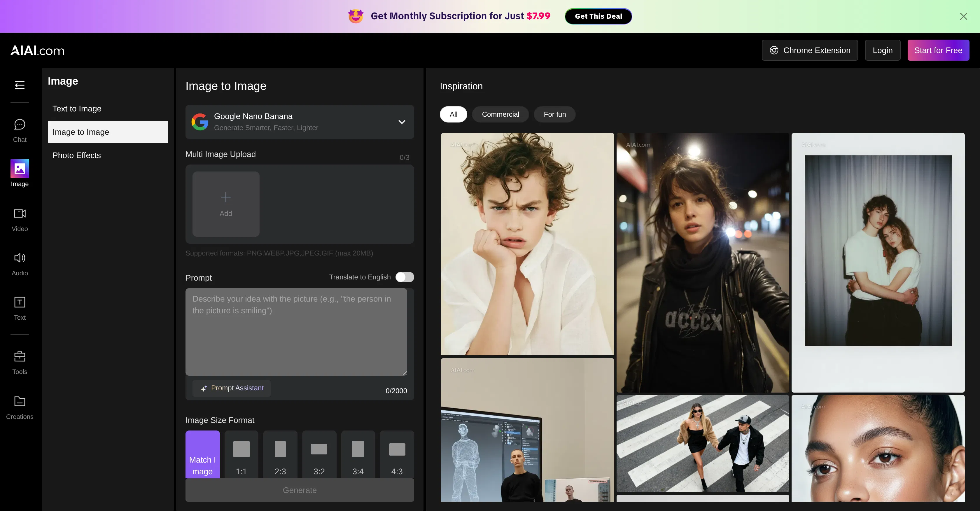Viewport: 980px width, 511px height.
Task: Open the Video tool in sidebar
Action: [x=20, y=219]
